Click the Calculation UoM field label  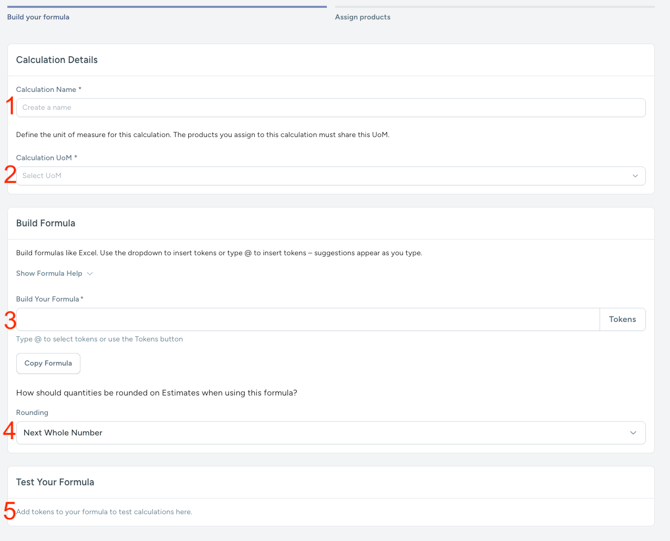coord(46,158)
